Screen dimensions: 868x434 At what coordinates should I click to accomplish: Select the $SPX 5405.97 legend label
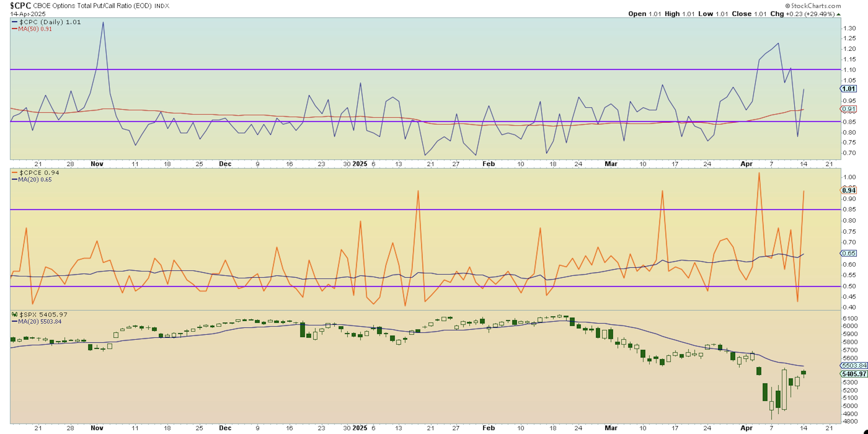43,314
